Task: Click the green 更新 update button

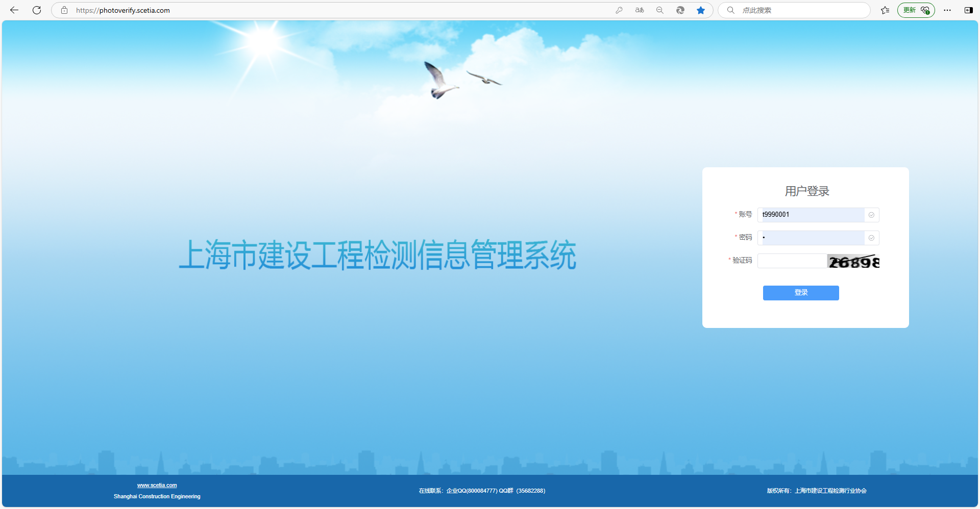Action: 916,10
